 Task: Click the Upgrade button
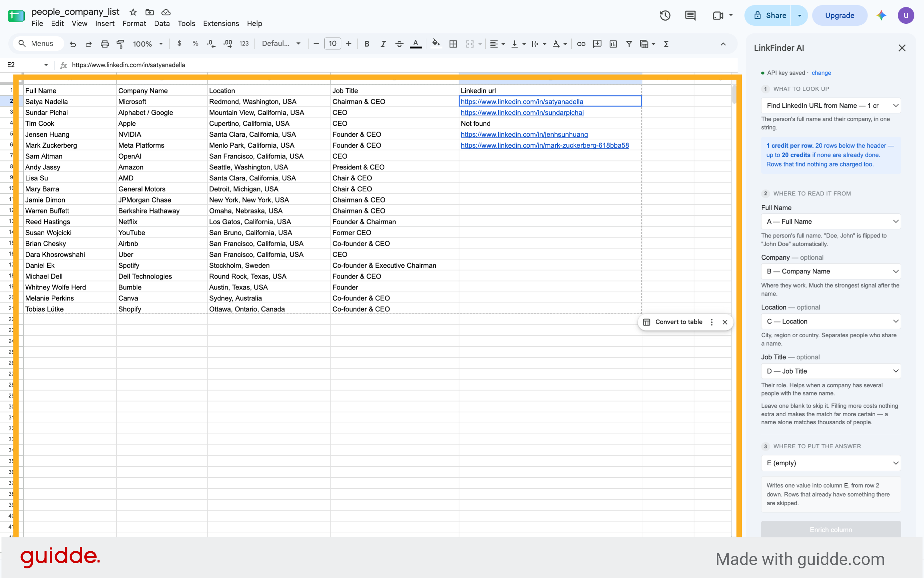840,15
